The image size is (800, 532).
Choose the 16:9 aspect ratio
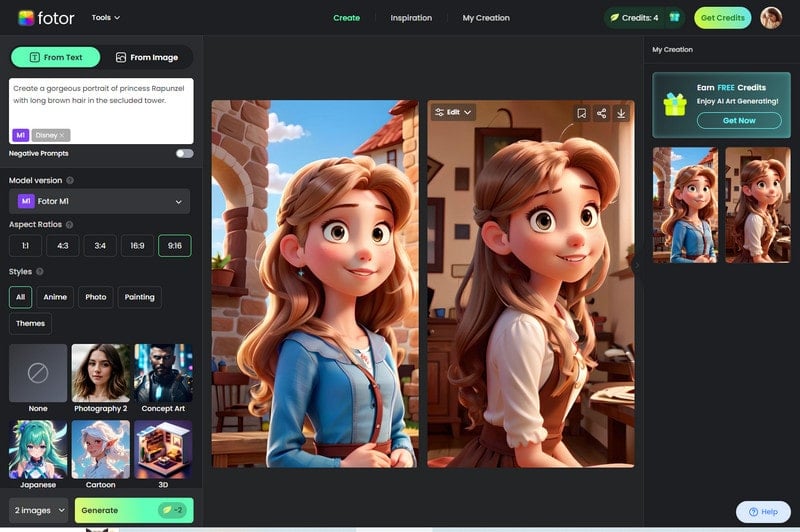137,245
